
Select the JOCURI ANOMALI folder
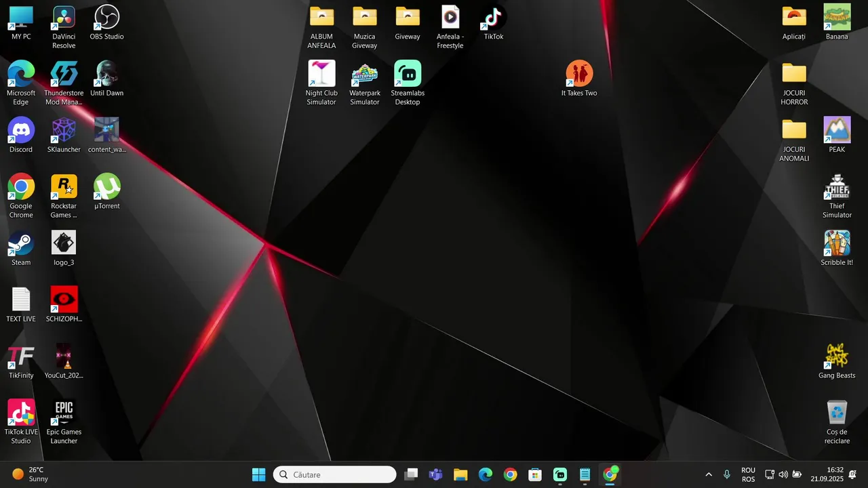(x=794, y=140)
